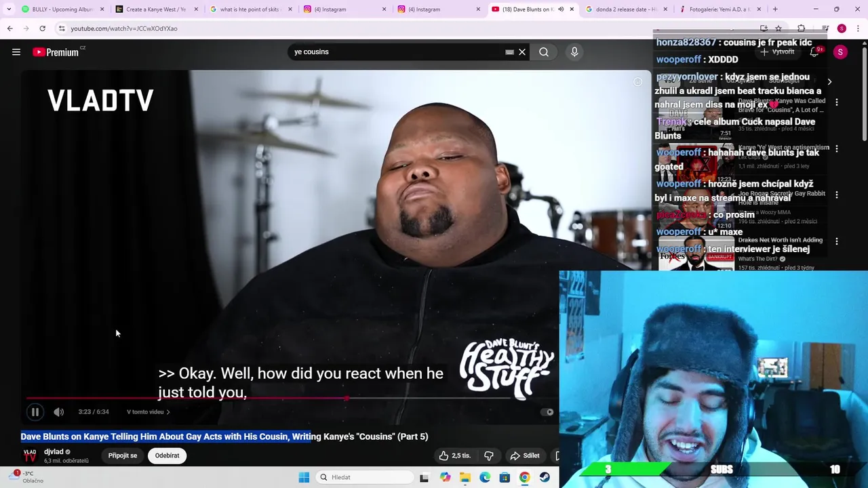Screen dimensions: 868x488
Task: Expand 'V tomto videu' chapters
Action: pyautogui.click(x=148, y=411)
